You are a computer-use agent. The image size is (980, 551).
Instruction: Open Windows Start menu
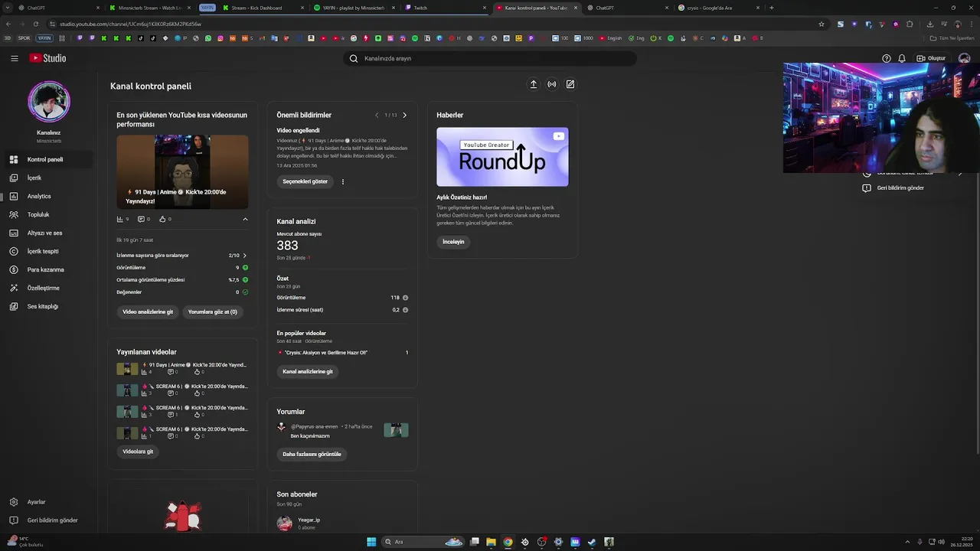pos(371,542)
